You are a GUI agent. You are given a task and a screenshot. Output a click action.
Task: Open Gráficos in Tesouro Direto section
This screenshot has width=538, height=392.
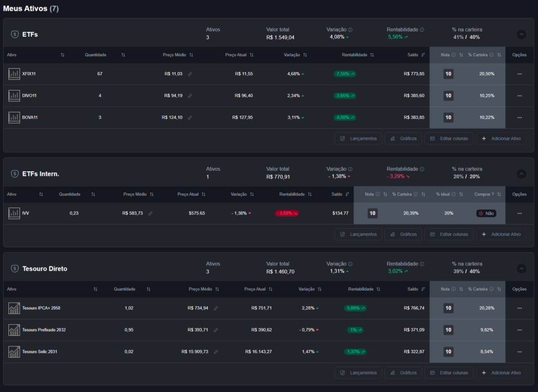pyautogui.click(x=403, y=373)
